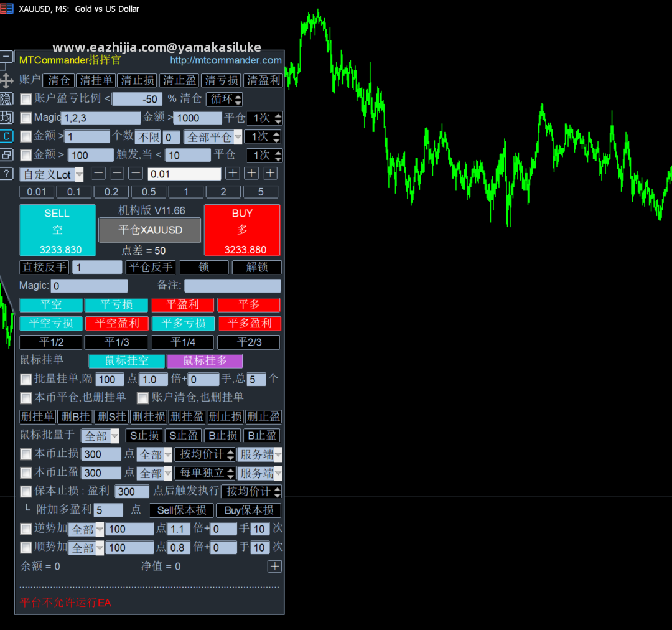
Task: Click the 备注 input field
Action: pyautogui.click(x=233, y=286)
